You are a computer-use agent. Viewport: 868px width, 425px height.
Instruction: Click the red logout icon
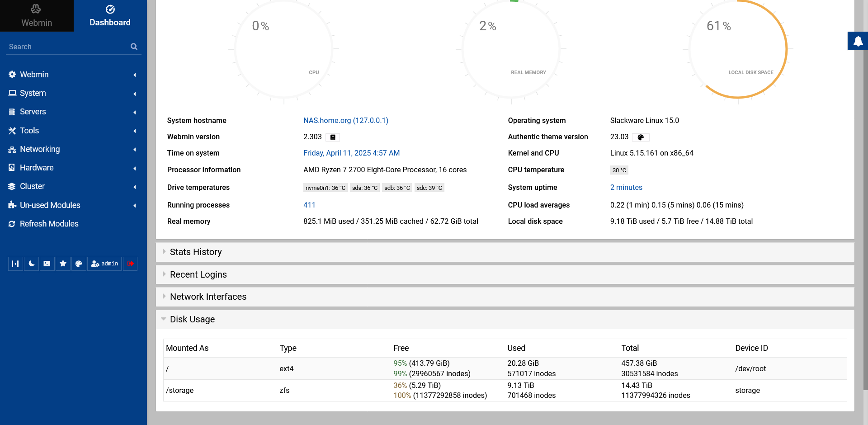[x=130, y=264]
